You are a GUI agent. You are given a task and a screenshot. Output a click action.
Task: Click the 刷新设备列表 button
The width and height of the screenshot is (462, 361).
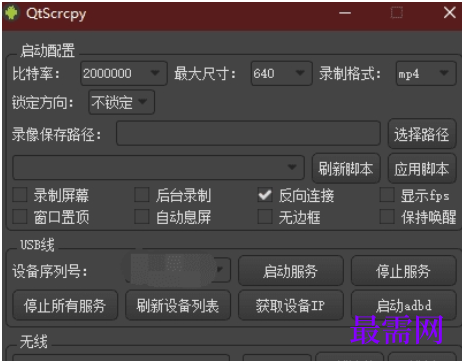(178, 305)
